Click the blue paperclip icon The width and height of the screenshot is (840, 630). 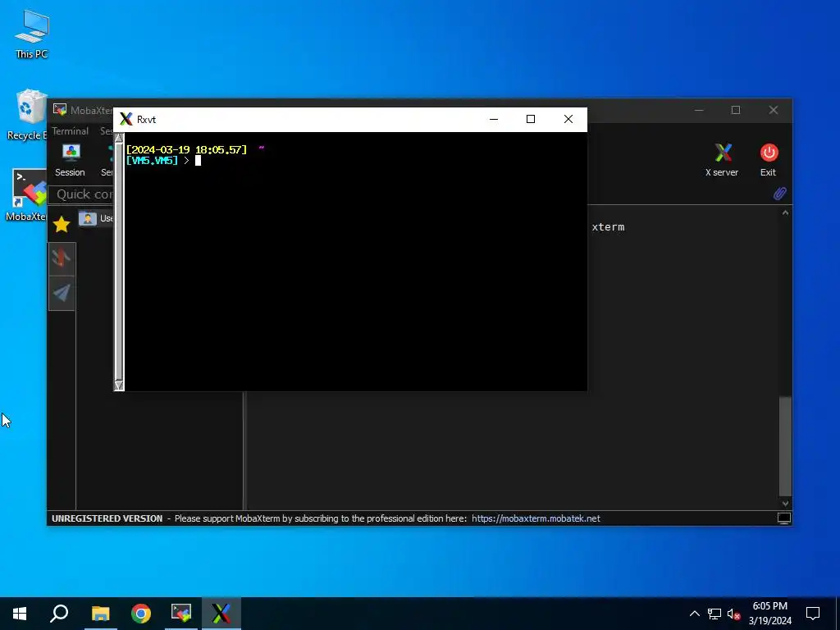tap(779, 194)
